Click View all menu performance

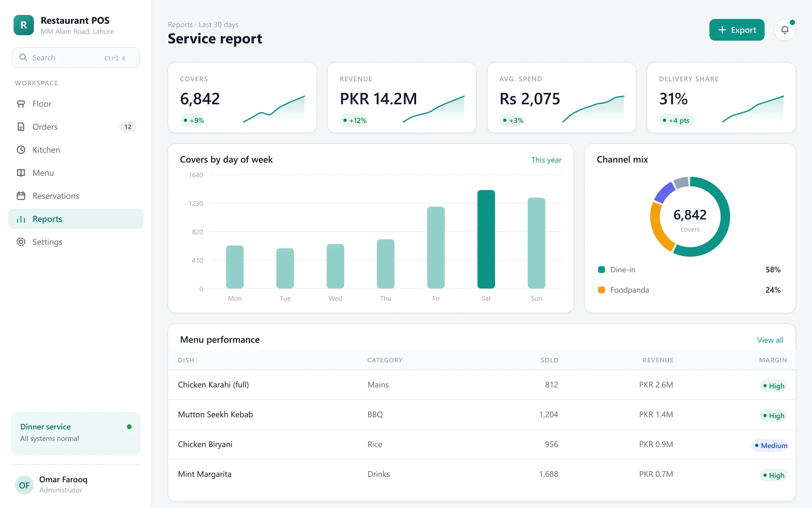click(x=770, y=340)
